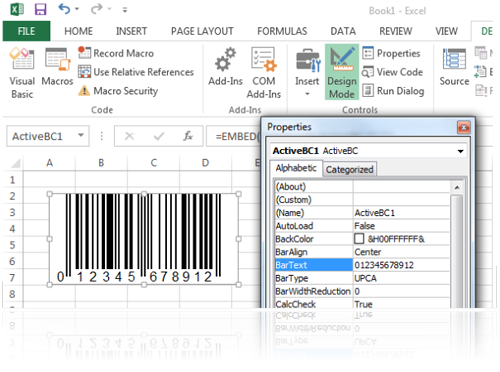Screen dimensions: 500x372
Task: Select the BarWidthReduction property row
Action: tap(362, 291)
